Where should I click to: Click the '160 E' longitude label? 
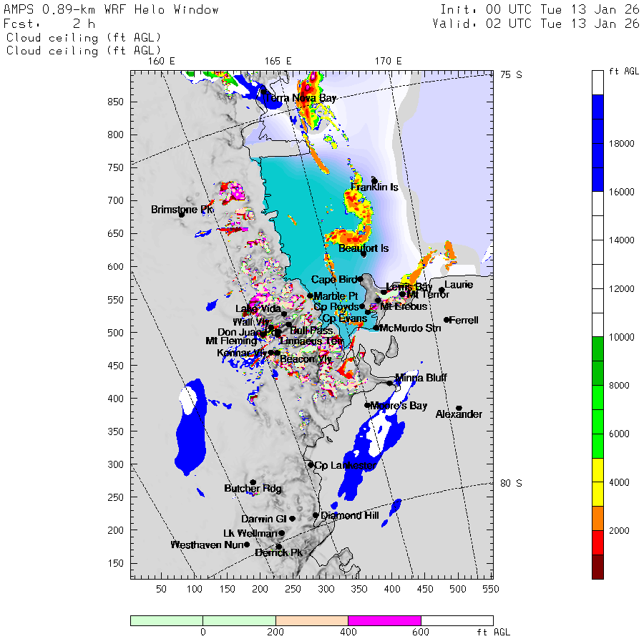(162, 62)
